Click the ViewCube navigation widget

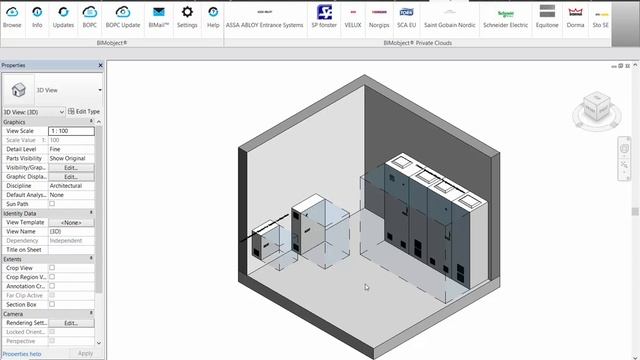597,110
